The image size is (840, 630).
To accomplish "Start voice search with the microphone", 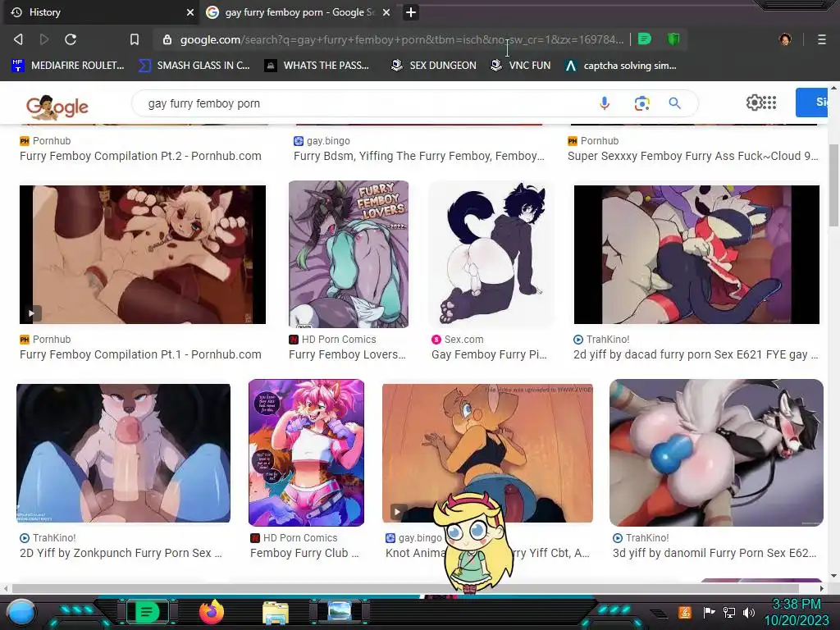I will tap(605, 103).
